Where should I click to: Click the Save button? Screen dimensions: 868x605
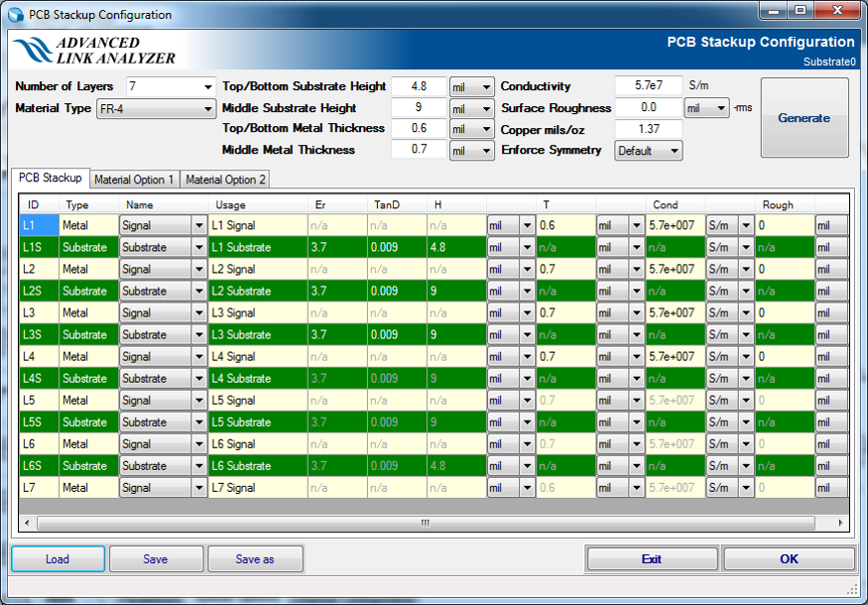tap(156, 559)
